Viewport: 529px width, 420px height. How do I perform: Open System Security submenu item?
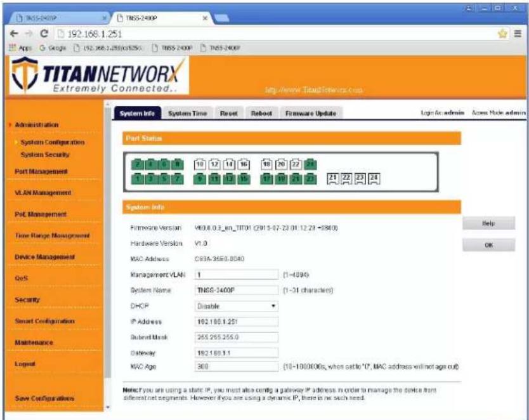(x=45, y=155)
